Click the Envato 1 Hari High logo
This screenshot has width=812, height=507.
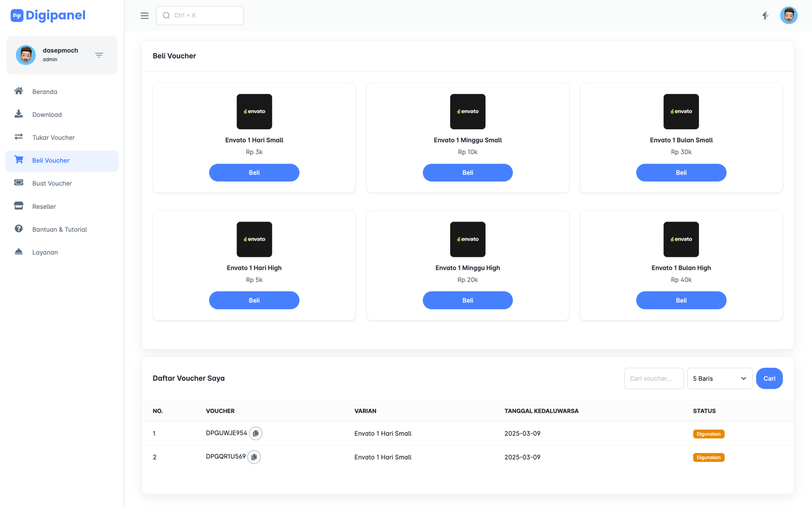tap(254, 239)
